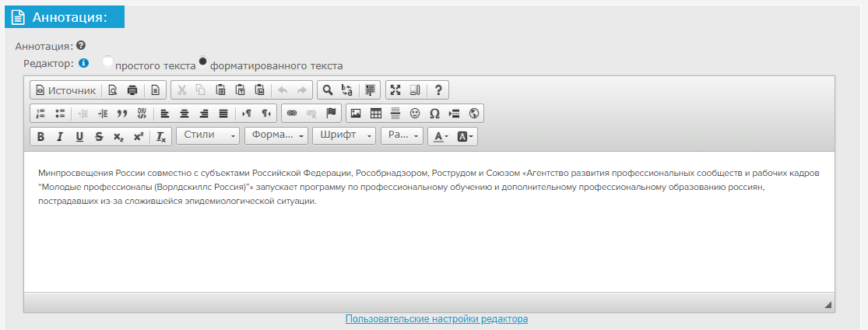Click the remove formatting icon

pos(161,137)
